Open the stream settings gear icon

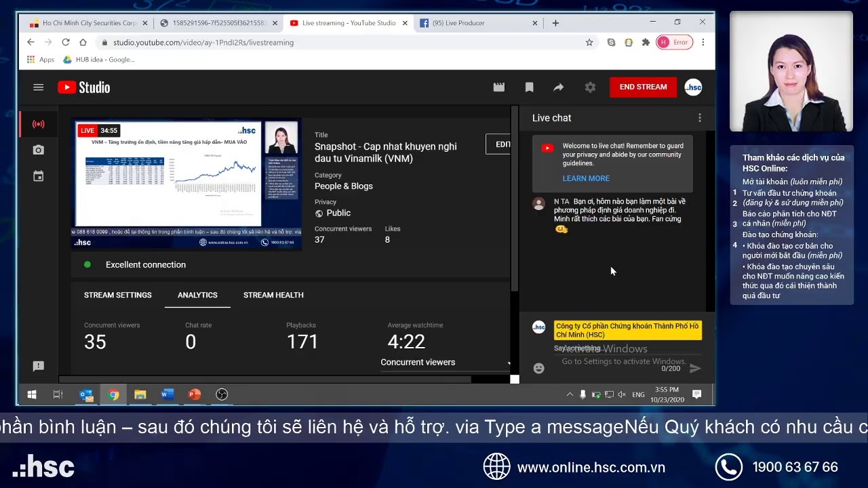[x=590, y=87]
